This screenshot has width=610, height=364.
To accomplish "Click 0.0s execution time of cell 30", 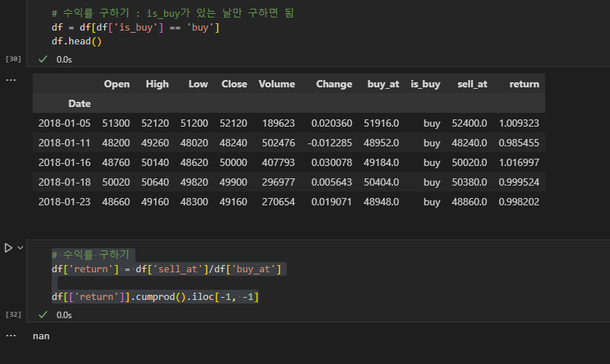I will (64, 60).
